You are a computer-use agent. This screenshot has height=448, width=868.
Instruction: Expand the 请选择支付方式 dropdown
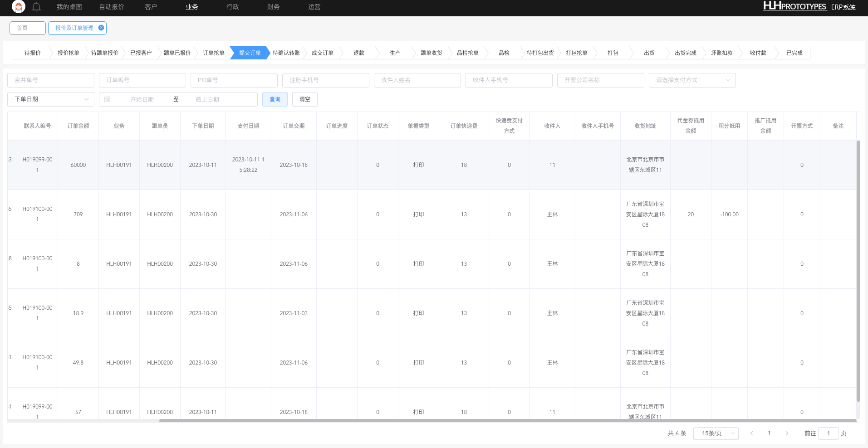click(x=692, y=80)
